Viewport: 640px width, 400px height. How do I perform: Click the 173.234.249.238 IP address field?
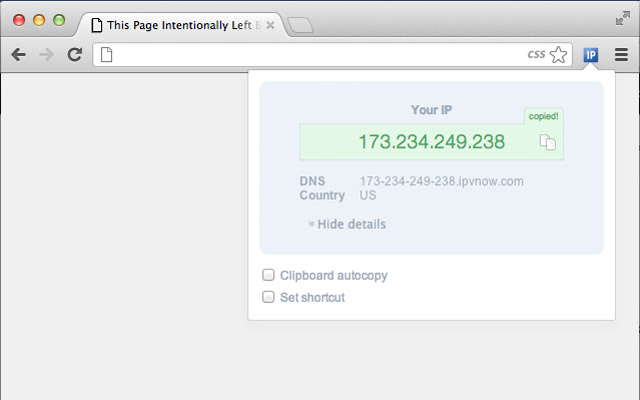tap(431, 142)
